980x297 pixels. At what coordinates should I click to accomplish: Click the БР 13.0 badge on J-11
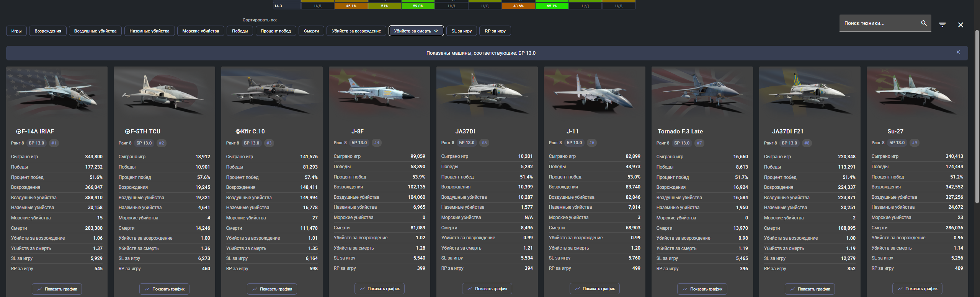pos(574,143)
